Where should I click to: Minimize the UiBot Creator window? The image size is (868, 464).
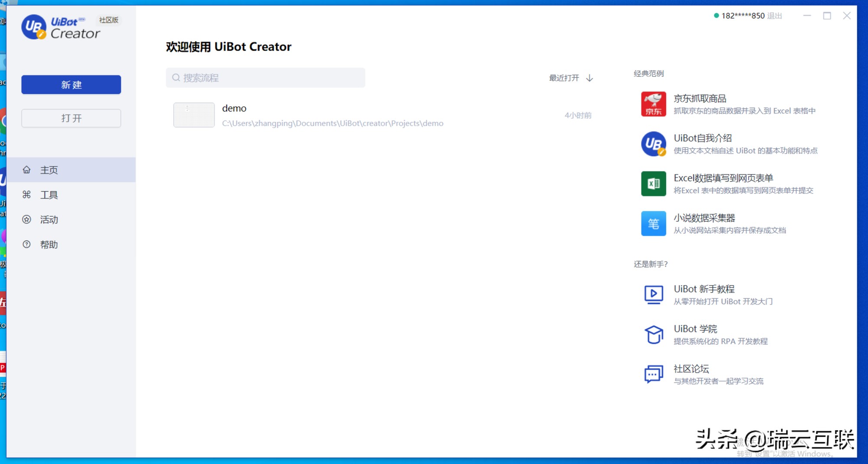[807, 16]
